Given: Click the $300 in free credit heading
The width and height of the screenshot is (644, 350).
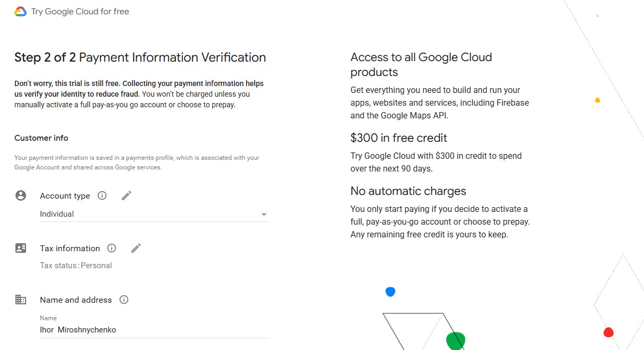Looking at the screenshot, I should point(398,138).
